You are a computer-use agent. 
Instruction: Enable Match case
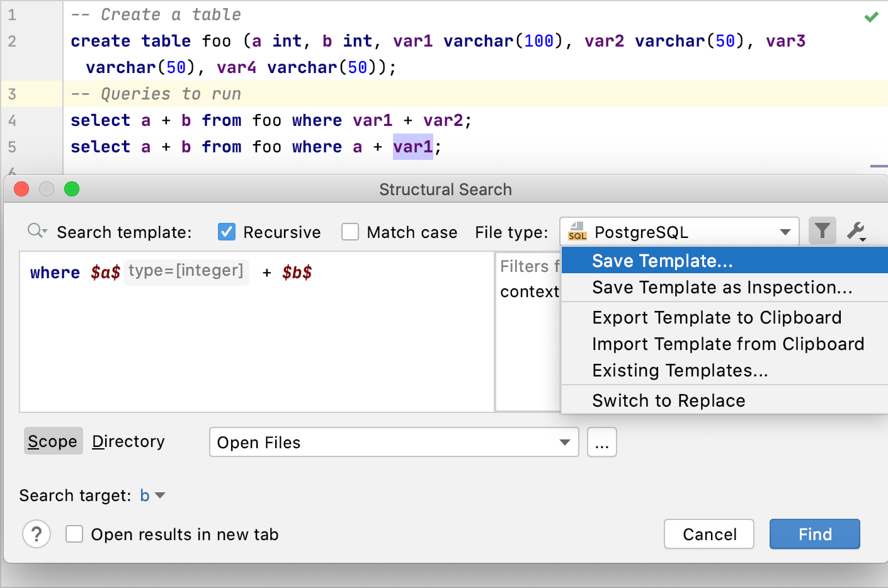(x=350, y=231)
